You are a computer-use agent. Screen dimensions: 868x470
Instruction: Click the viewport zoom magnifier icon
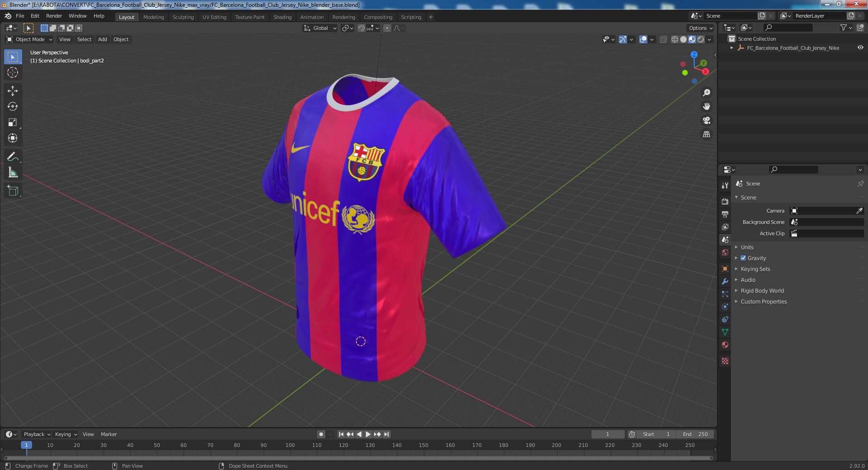[707, 93]
